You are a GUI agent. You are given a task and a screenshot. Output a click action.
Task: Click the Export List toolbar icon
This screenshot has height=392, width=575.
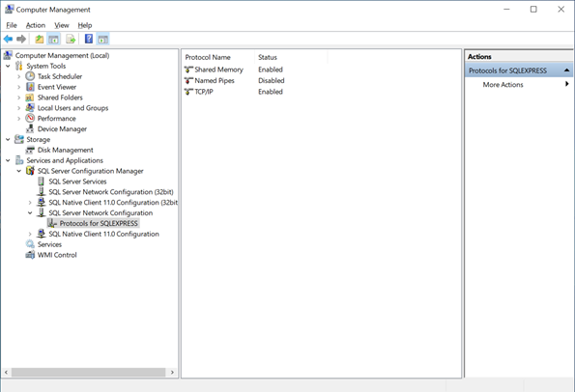coord(71,39)
